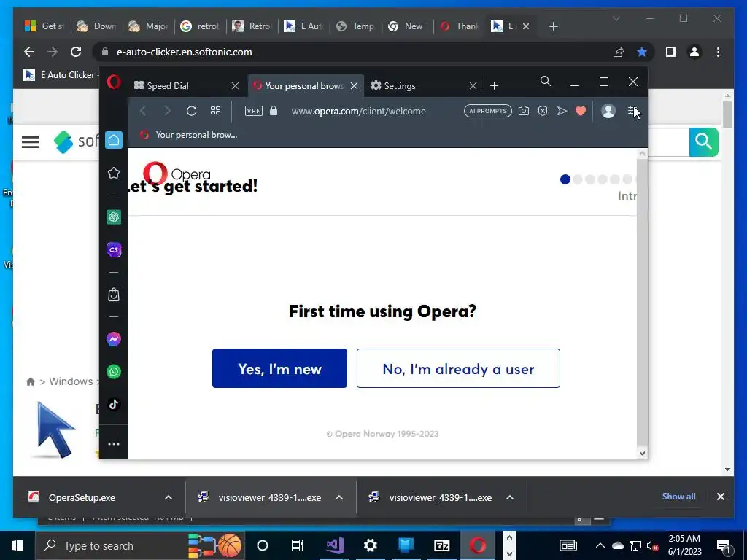Expand first visioviewer download options

tap(338, 497)
